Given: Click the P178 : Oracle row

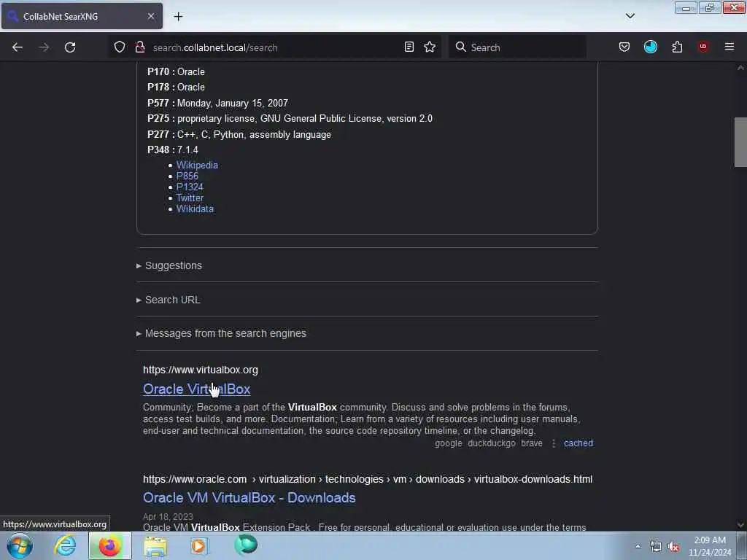Looking at the screenshot, I should (176, 87).
